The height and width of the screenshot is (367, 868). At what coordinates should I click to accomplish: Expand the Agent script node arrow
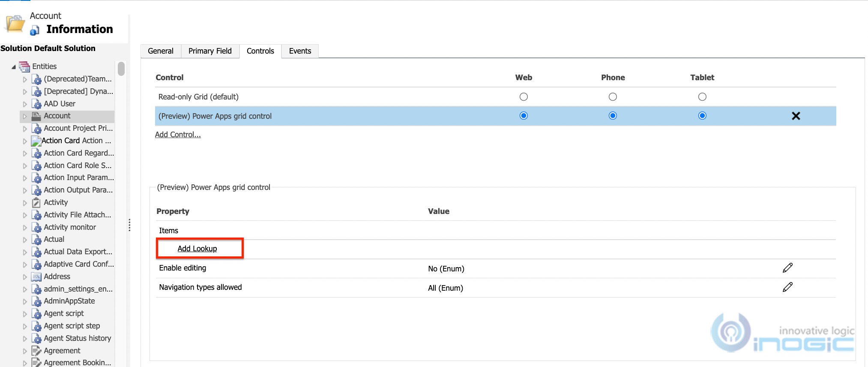(x=25, y=314)
